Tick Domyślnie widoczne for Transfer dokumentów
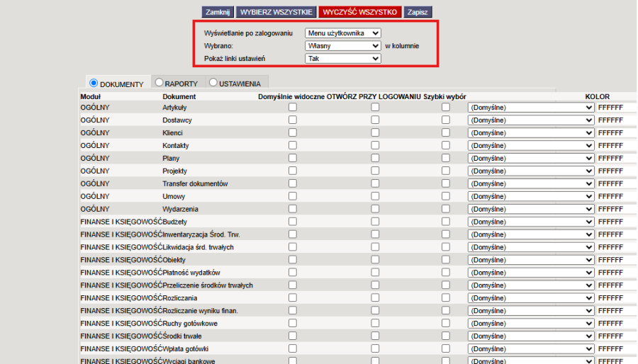Viewport: 638px width, 364px height. click(x=293, y=183)
